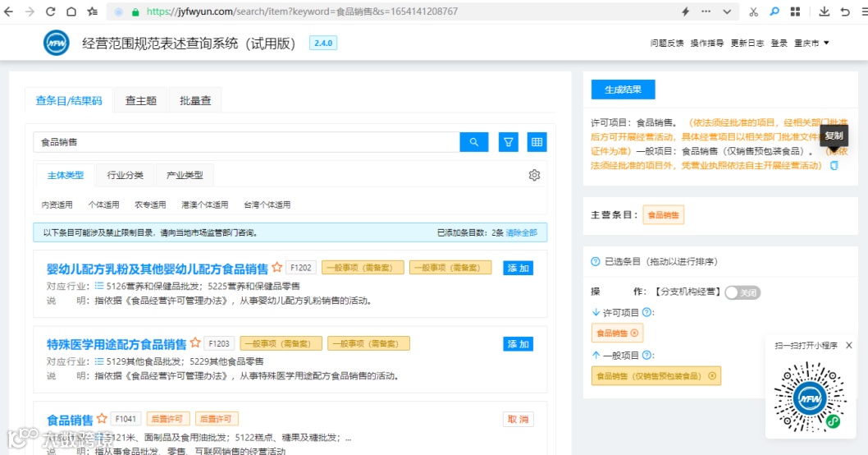The height and width of the screenshot is (455, 868).
Task: Click the undo restore-tab arrow icon
Action: [845, 11]
